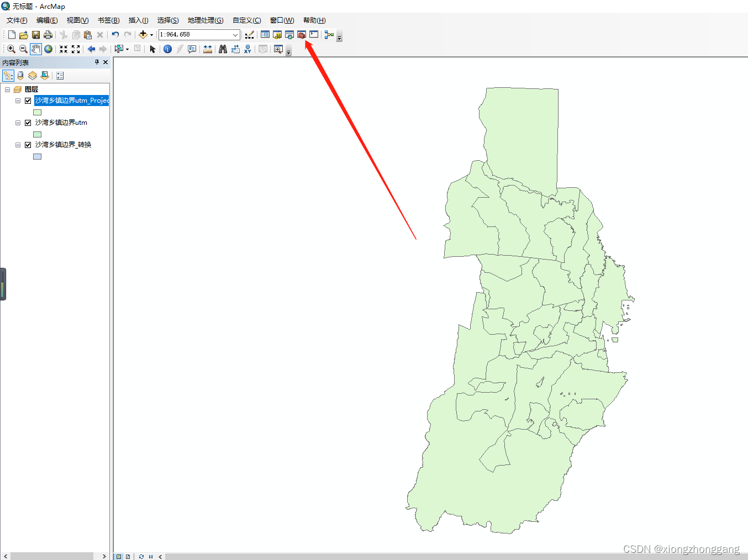The width and height of the screenshot is (748, 560).
Task: Open the Catalog window
Action: 277,34
